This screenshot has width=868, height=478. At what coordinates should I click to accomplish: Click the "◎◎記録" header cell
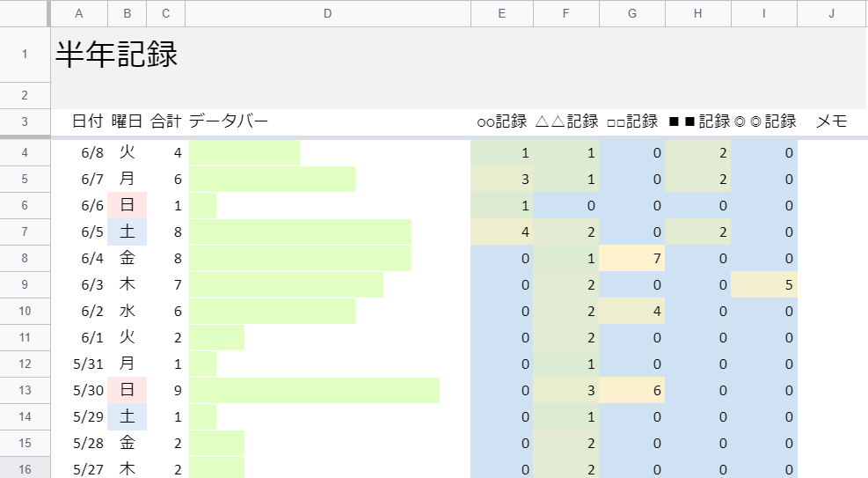click(x=764, y=121)
